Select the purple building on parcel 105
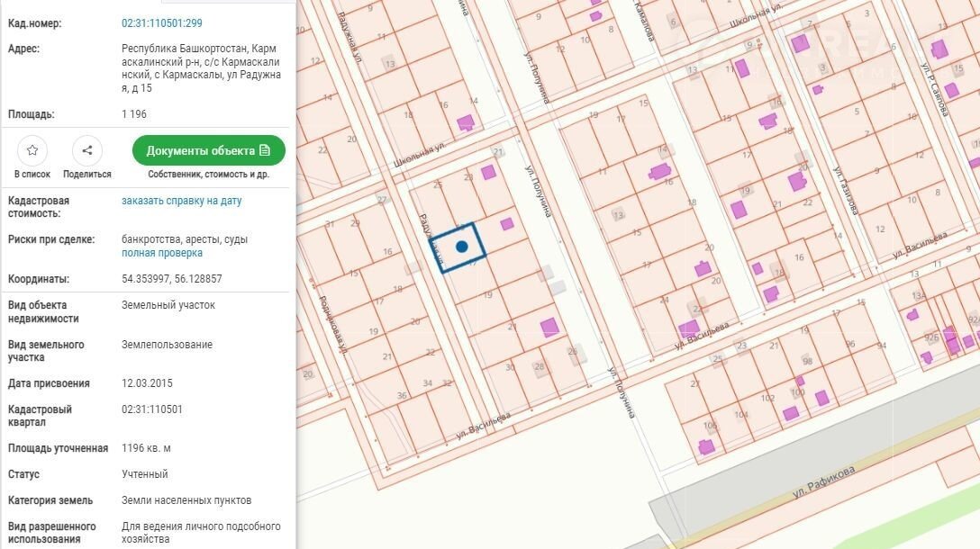The width and height of the screenshot is (980, 549). coord(706,446)
